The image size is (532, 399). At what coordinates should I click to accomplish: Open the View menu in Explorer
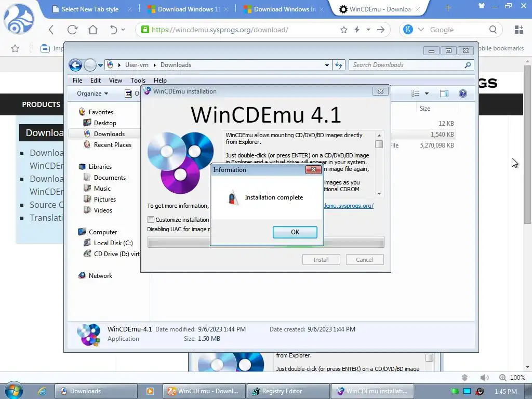(115, 81)
